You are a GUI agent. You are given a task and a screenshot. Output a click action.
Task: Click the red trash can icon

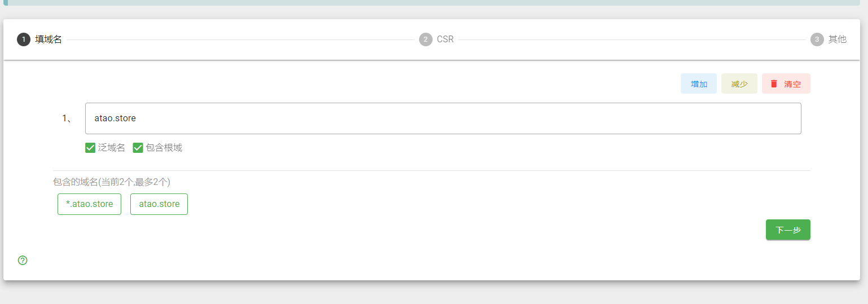coord(774,83)
